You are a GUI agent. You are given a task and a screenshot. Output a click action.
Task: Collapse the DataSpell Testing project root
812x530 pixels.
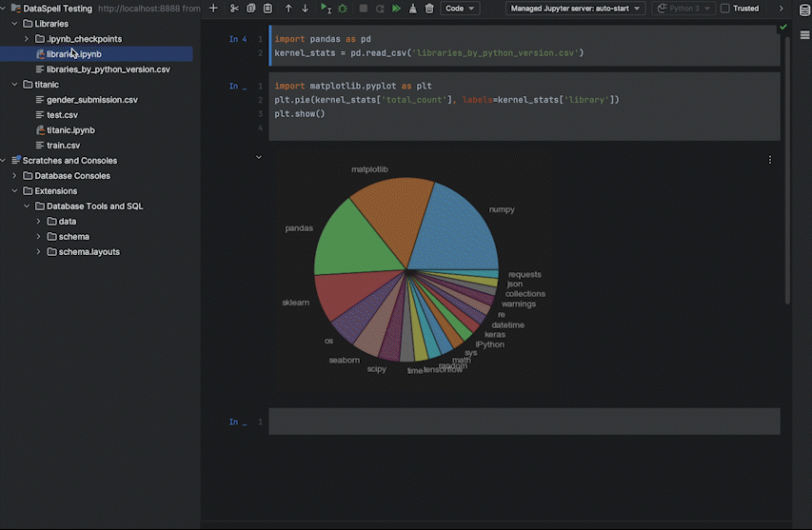(x=3, y=9)
